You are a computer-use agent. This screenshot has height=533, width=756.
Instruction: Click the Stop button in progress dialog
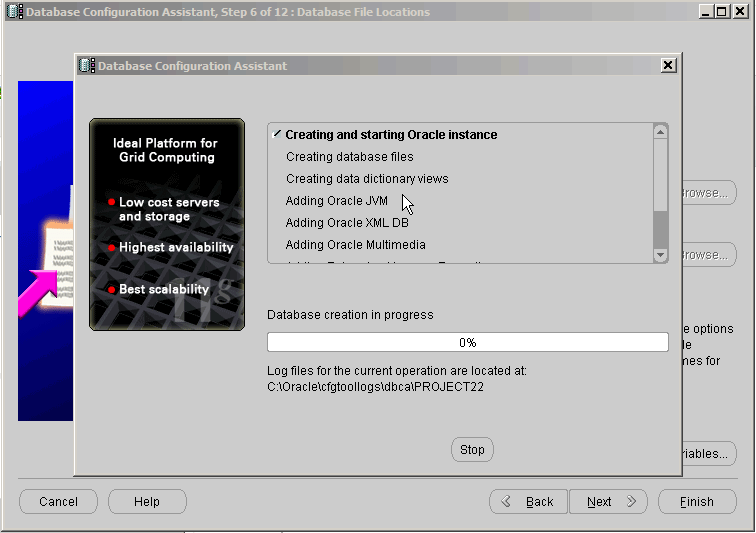tap(472, 450)
